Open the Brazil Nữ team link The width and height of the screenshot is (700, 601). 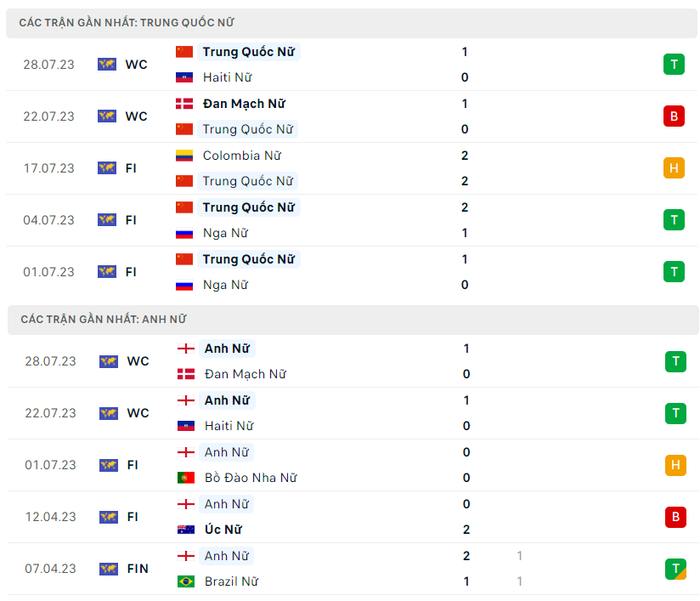232,581
